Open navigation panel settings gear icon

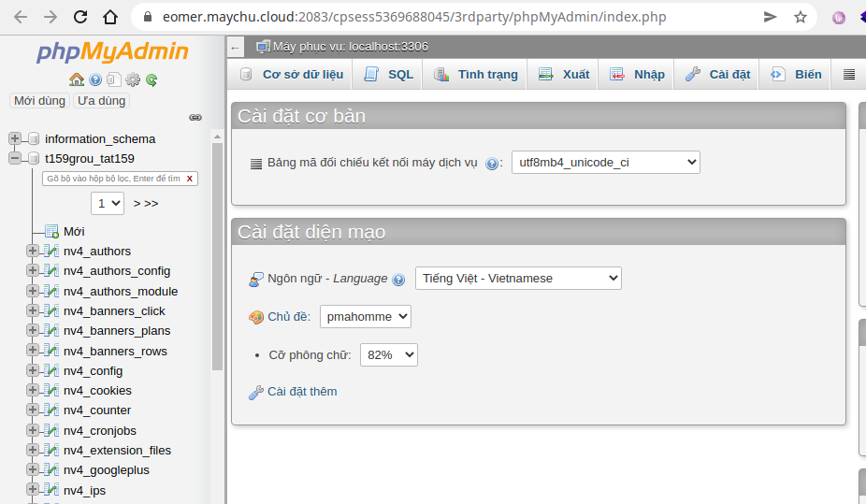(133, 80)
